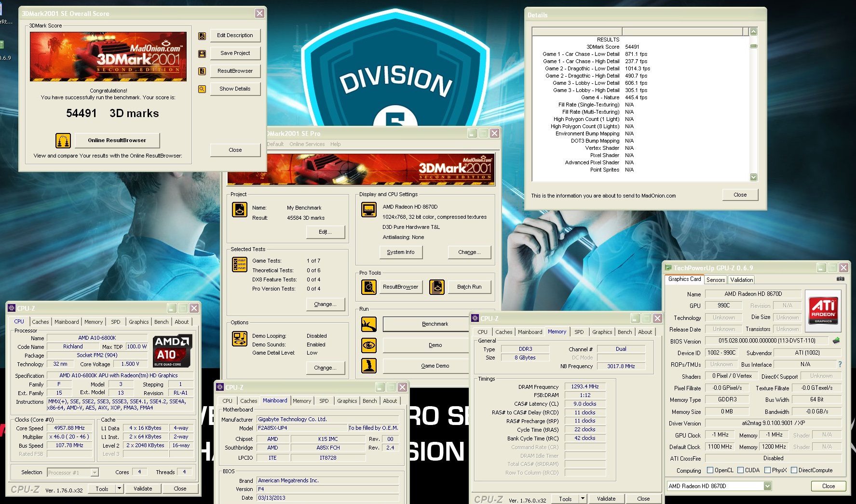Click the Details scrollbar thumb
Screen dimensions: 856x504
(754, 46)
